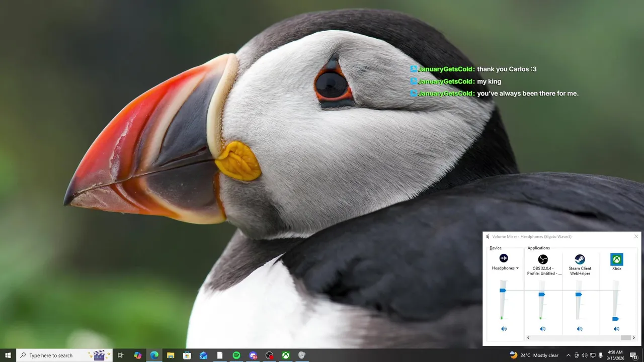
Task: Open the gray taskbar icon beside Xbox
Action: [x=302, y=355]
